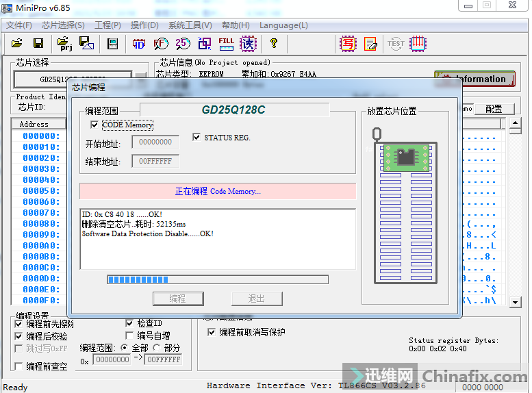Click the ID read chip icon
The width and height of the screenshot is (532, 393).
coord(138,44)
